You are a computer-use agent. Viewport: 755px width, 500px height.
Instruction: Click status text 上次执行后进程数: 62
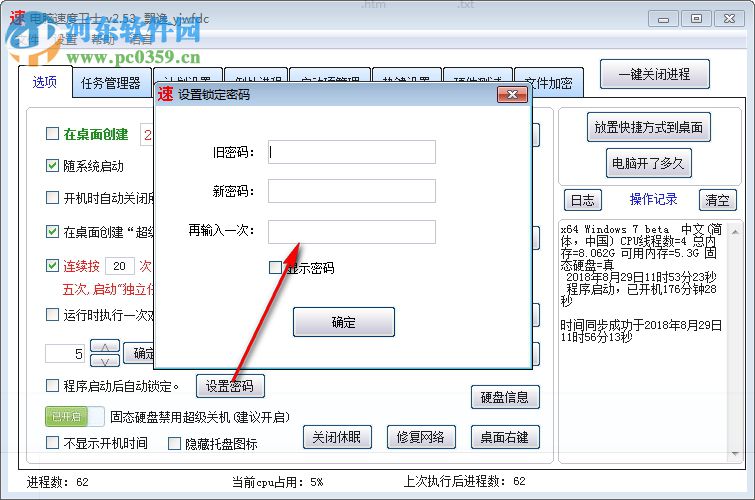point(464,481)
